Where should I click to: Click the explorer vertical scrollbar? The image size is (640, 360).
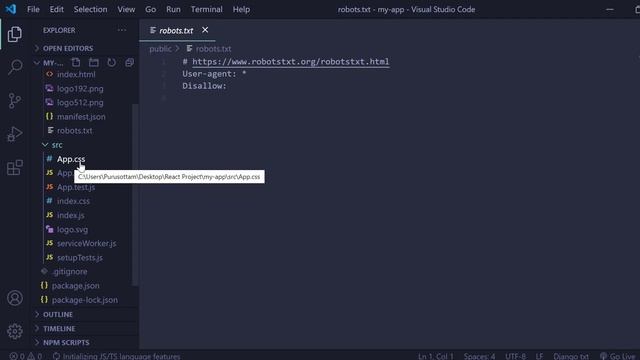coord(135,195)
